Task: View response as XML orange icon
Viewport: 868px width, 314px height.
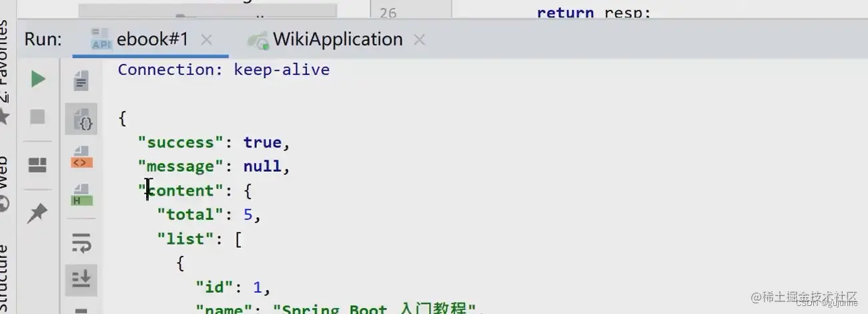Action: (81, 158)
